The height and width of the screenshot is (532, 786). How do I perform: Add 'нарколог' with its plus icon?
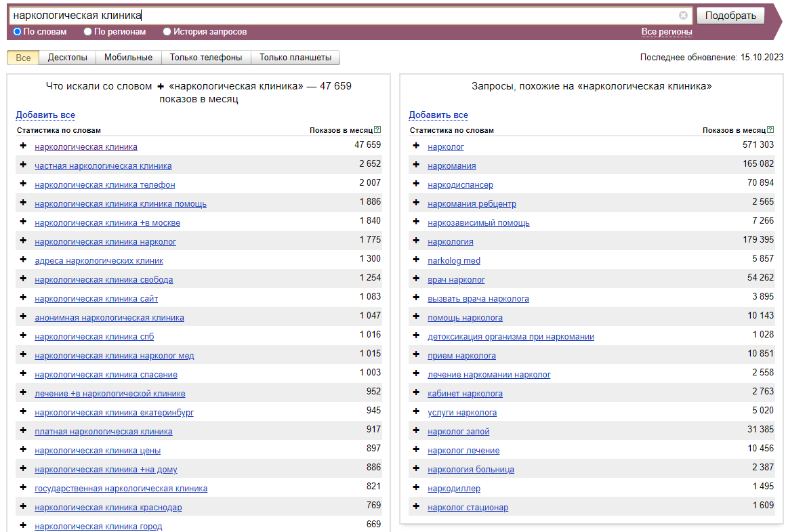click(x=416, y=146)
